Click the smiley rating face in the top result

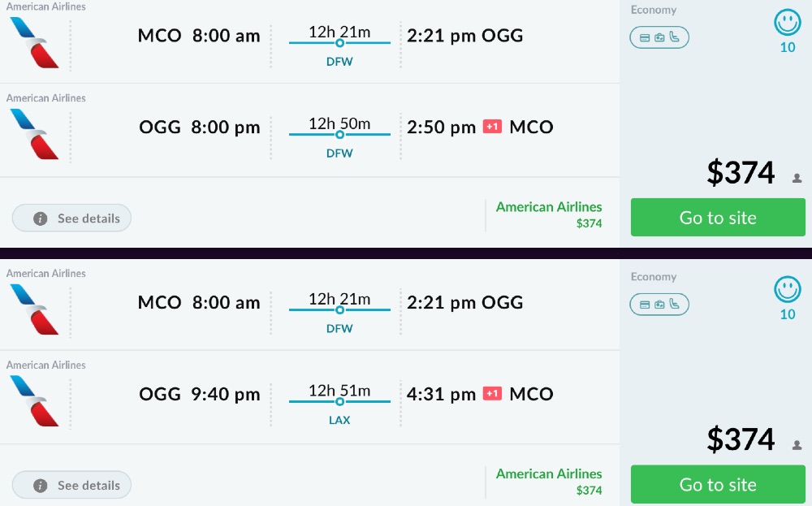pyautogui.click(x=787, y=23)
